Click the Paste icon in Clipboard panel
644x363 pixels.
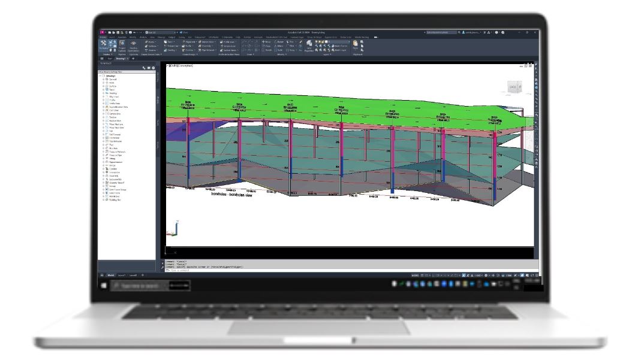[x=356, y=44]
